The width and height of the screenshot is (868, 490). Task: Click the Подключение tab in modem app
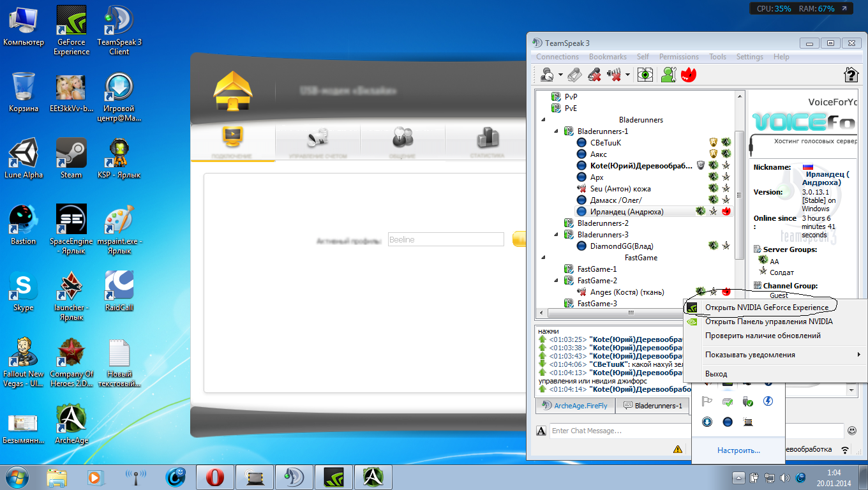point(233,142)
